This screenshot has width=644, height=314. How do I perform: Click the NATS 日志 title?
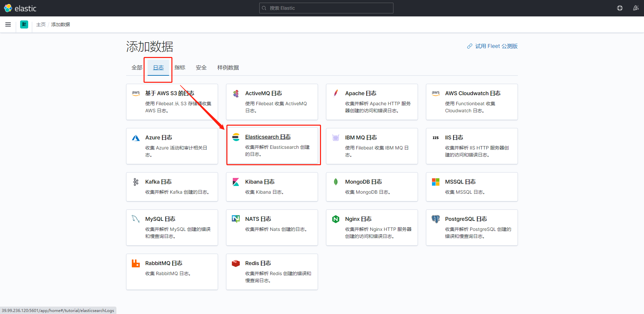[x=258, y=219]
